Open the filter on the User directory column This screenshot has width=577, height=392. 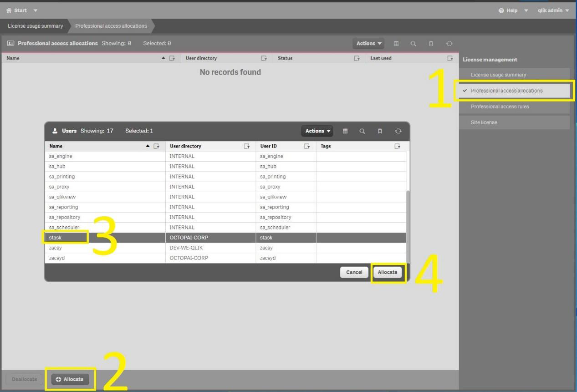tap(246, 146)
